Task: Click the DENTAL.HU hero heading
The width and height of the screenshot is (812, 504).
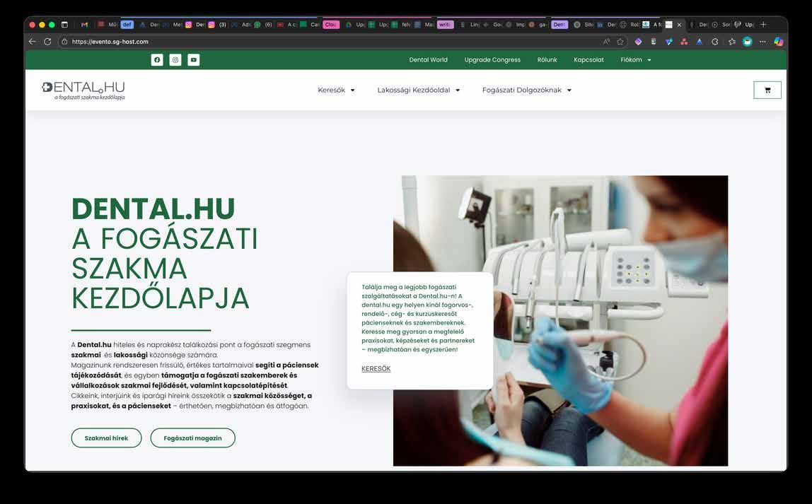Action: tap(153, 209)
